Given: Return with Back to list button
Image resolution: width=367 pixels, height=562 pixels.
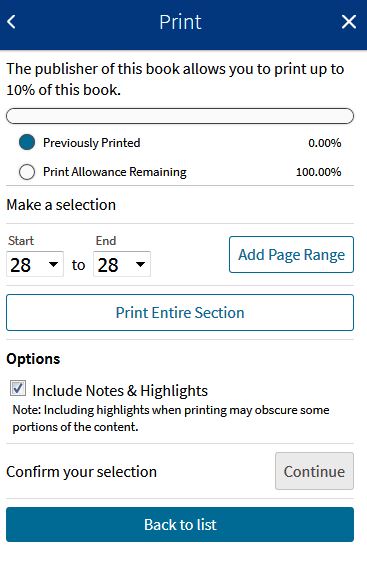Looking at the screenshot, I should point(180,524).
